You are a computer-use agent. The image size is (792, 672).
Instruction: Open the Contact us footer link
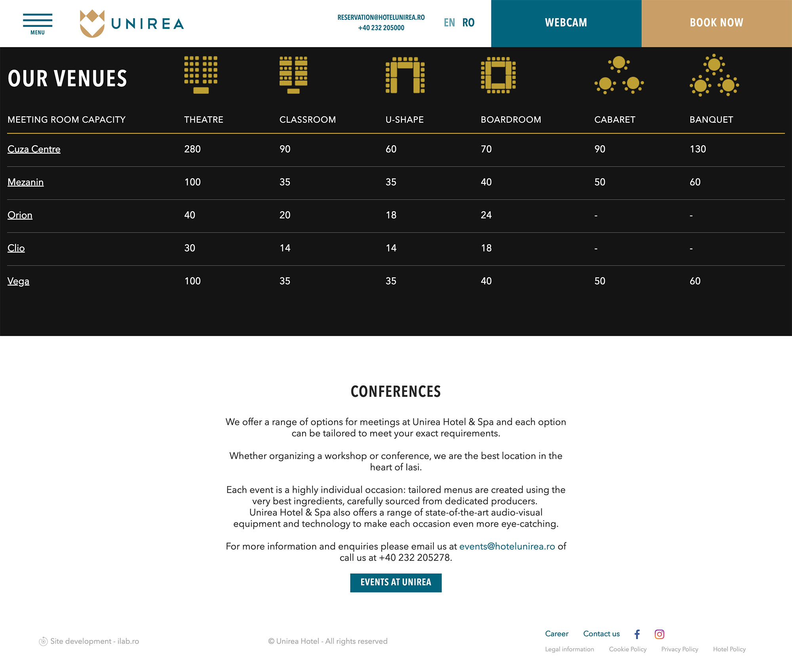(x=602, y=634)
